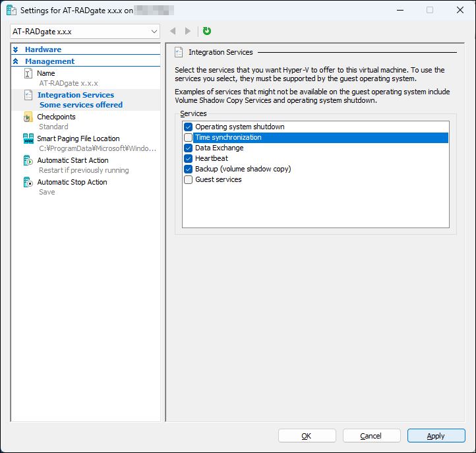Open Smart Paging File Location icon
The width and height of the screenshot is (476, 453).
click(28, 139)
